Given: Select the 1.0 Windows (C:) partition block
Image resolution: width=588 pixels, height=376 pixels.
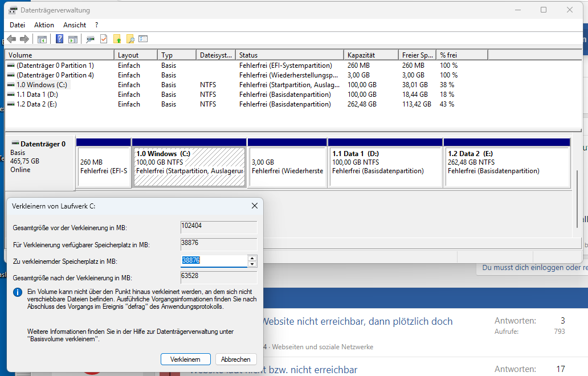Looking at the screenshot, I should click(x=189, y=163).
